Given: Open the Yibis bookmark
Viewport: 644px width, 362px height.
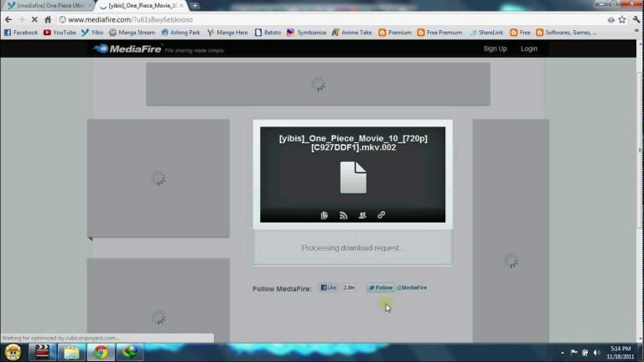Looking at the screenshot, I should 92,32.
